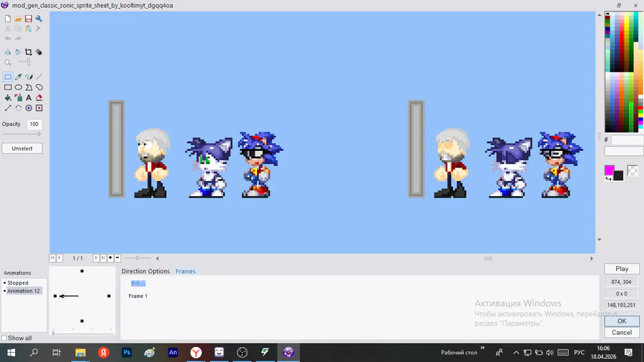Go to the next frame button
This screenshot has height=362, width=644.
[96, 258]
